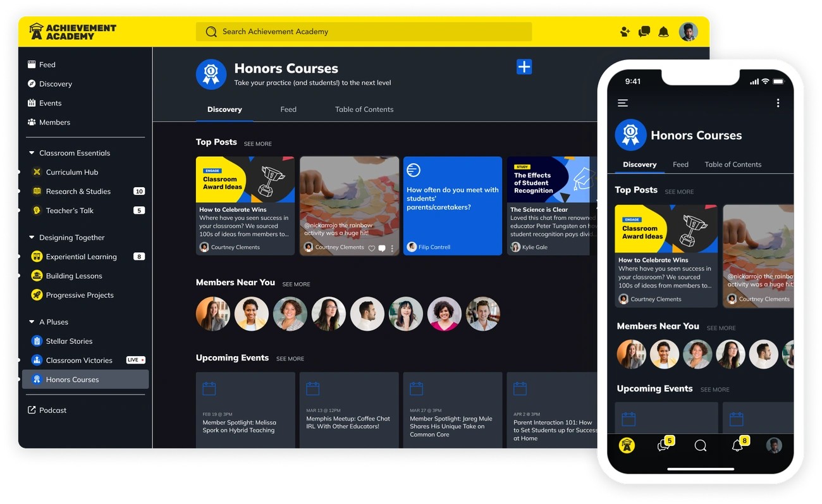Image resolution: width=822 pixels, height=504 pixels.
Task: Open the Memphis Meetup Coffee Chat event card
Action: 348,411
